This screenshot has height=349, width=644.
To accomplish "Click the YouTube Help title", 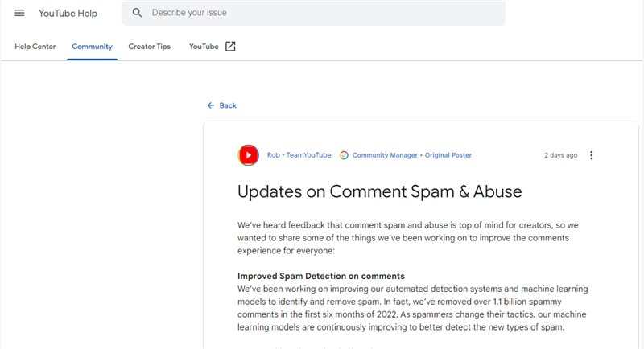I will pos(68,13).
